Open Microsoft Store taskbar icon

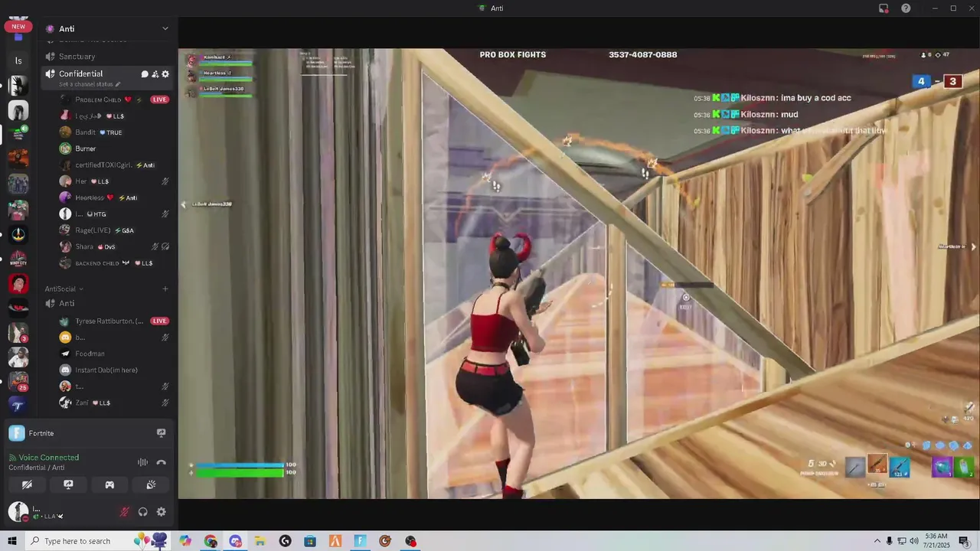coord(310,541)
